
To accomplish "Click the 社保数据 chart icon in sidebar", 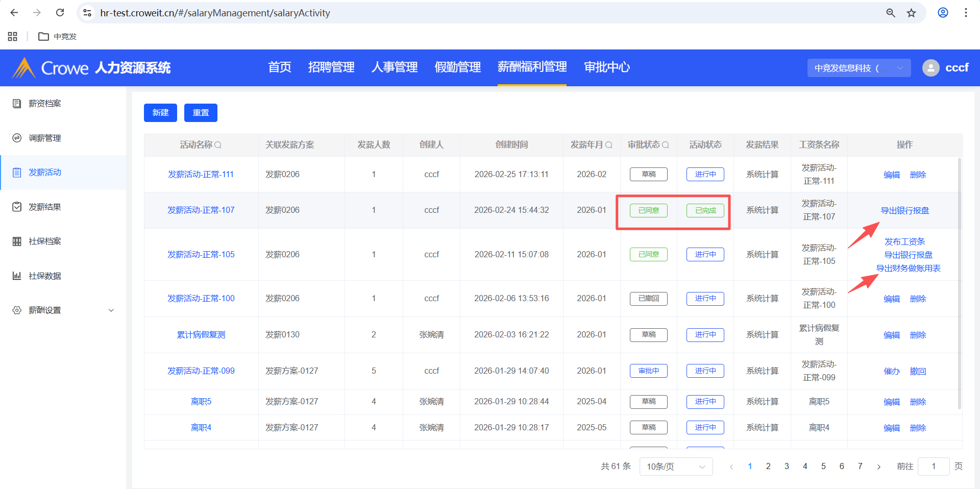I will pos(17,276).
